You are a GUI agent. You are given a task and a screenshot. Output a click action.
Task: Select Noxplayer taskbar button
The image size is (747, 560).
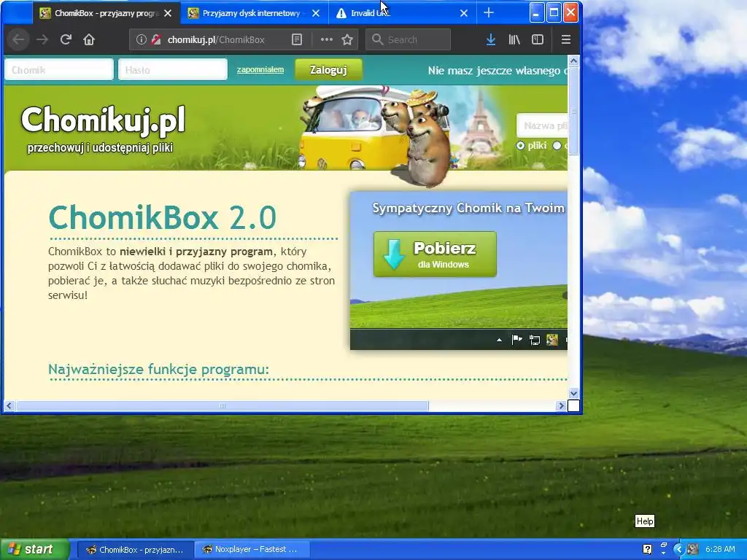pyautogui.click(x=251, y=550)
